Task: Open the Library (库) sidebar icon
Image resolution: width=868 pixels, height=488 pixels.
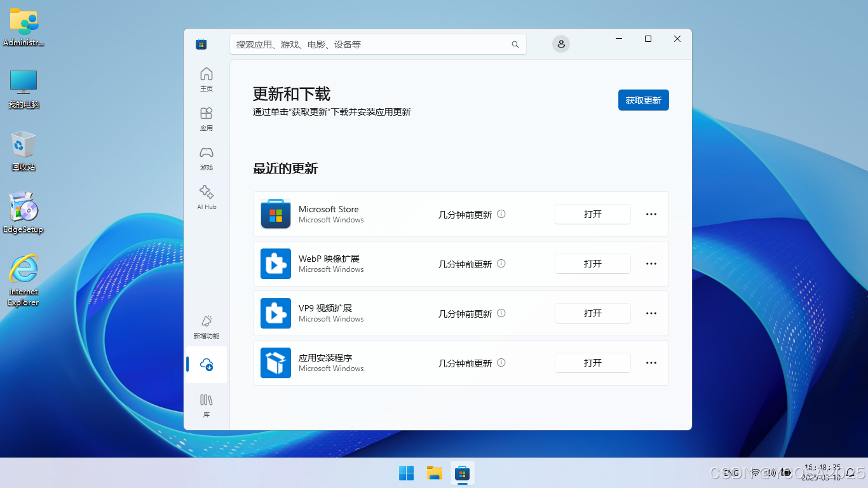Action: (x=206, y=405)
